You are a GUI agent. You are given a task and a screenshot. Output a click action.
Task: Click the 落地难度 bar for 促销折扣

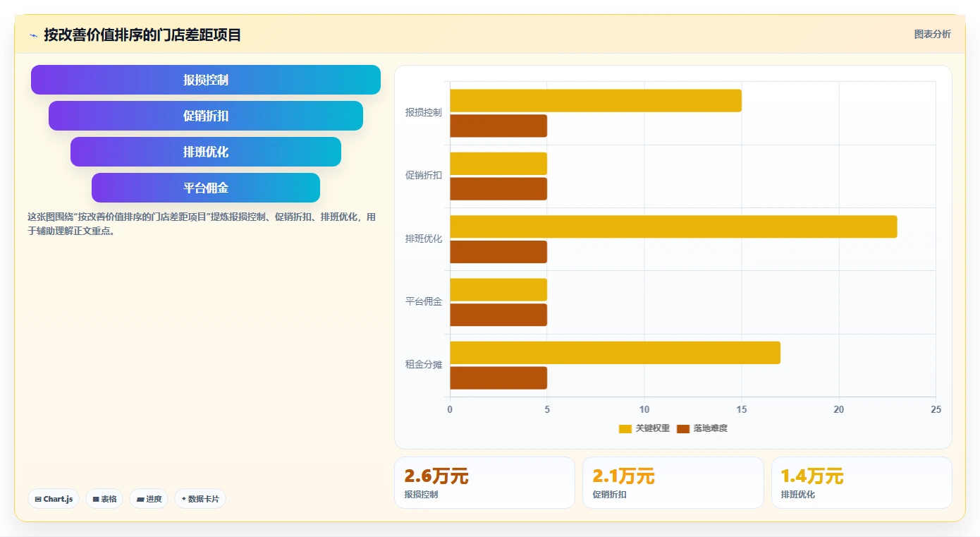[498, 189]
